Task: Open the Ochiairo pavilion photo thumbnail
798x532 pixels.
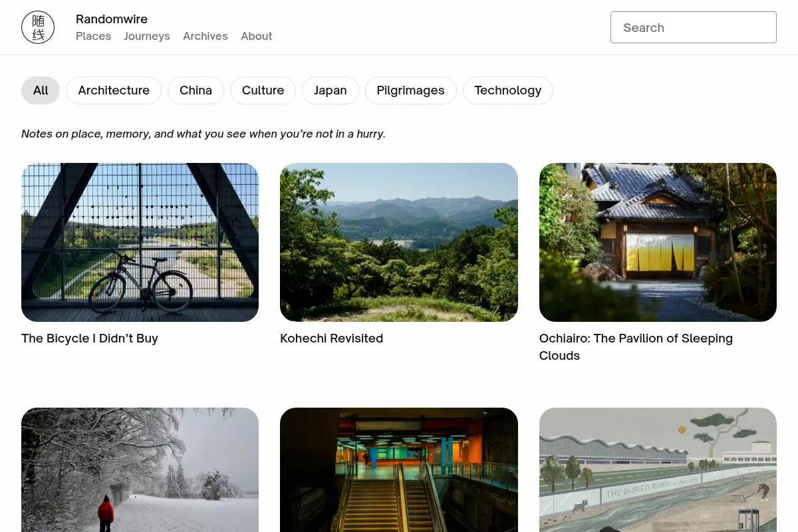Action: click(658, 242)
